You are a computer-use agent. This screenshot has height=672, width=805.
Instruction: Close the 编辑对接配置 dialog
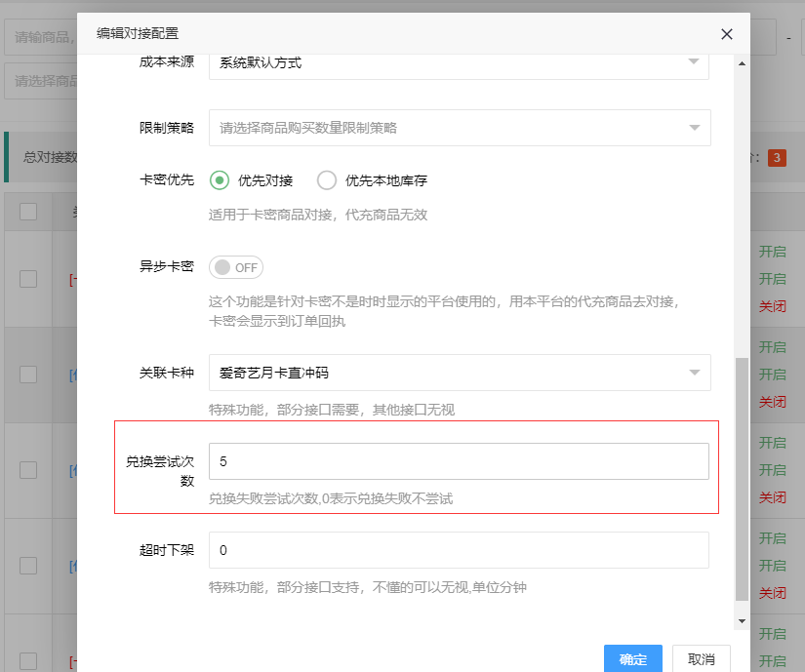click(x=726, y=34)
